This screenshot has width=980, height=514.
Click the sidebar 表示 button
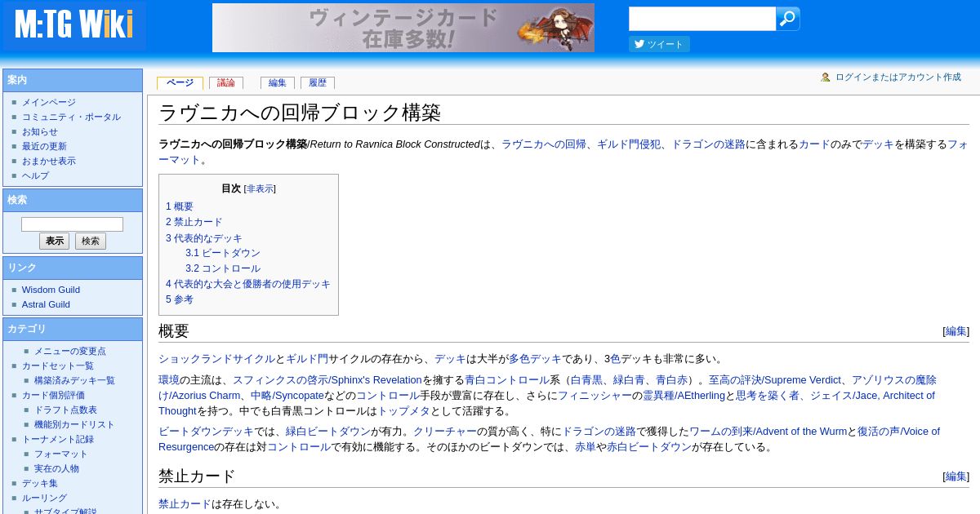coord(55,241)
